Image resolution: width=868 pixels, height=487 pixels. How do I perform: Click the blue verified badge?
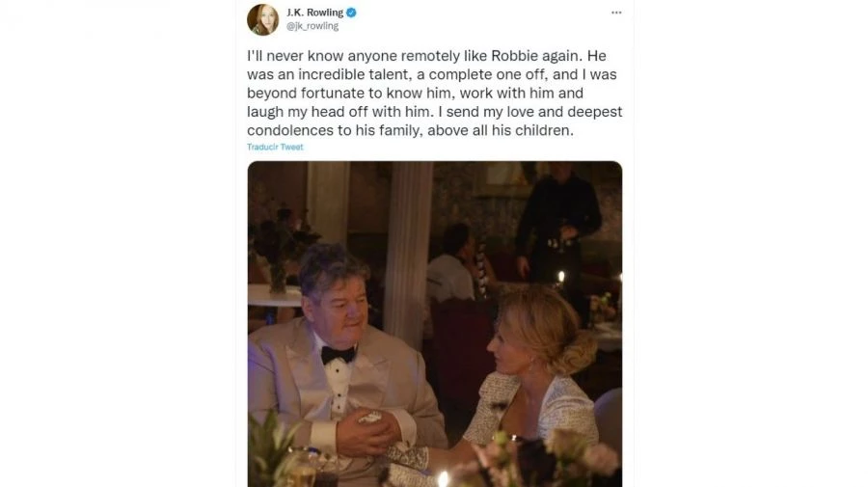coord(352,13)
